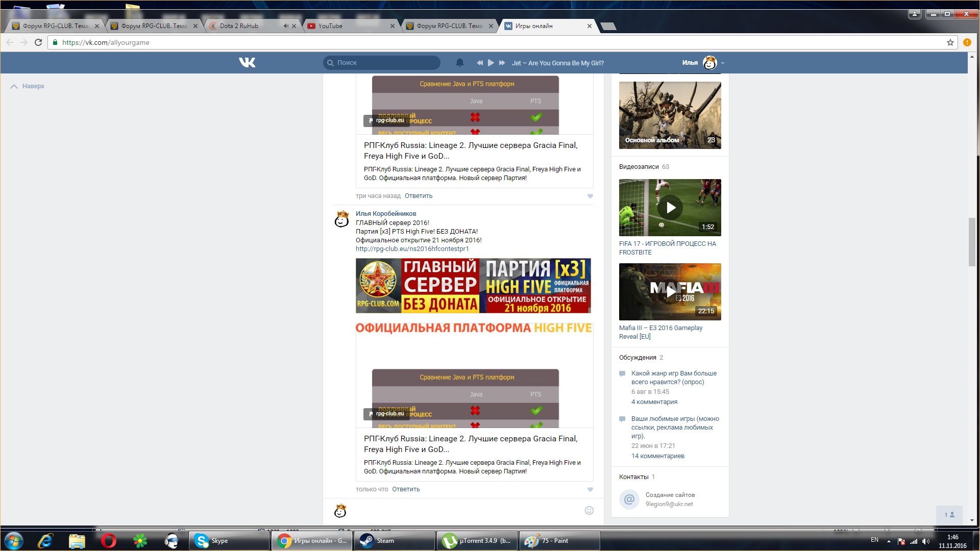
Task: Reply to the comment from три часа назад
Action: pyautogui.click(x=419, y=196)
